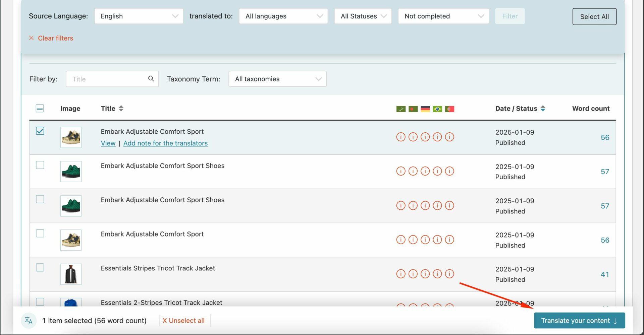Open the Portugal status icon in the checked row
The height and width of the screenshot is (335, 644).
(x=449, y=137)
